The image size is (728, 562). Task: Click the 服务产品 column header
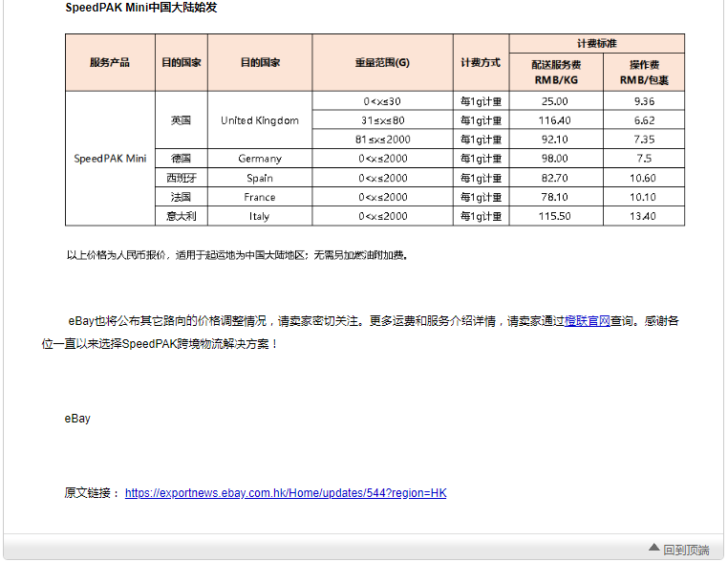(x=110, y=62)
